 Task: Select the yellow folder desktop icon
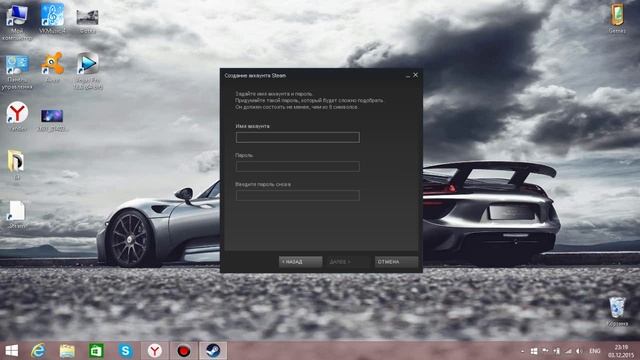(16, 165)
